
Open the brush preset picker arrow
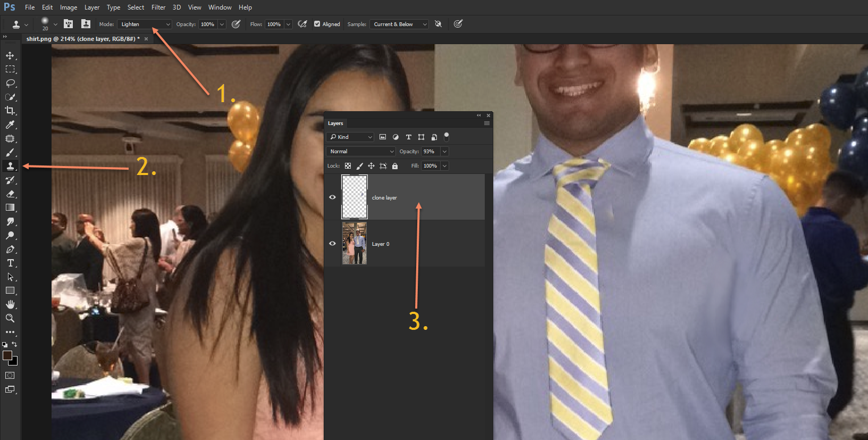pos(55,24)
